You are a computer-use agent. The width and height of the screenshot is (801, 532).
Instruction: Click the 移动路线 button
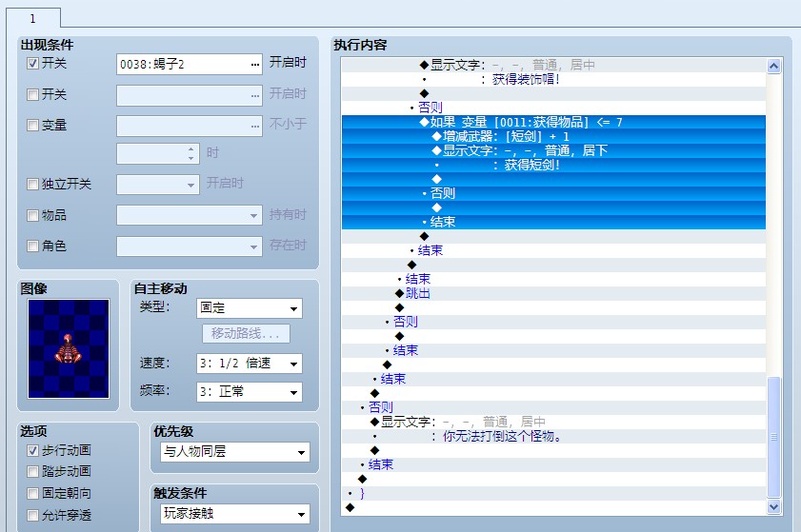[246, 334]
